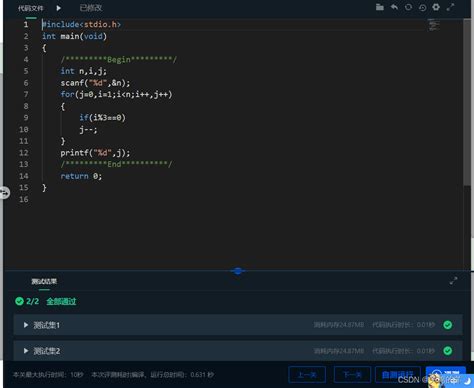This screenshot has height=388, width=474.
Task: Click the 上一关 button
Action: [307, 375]
